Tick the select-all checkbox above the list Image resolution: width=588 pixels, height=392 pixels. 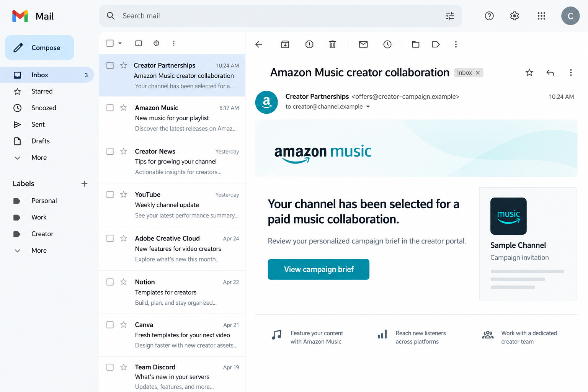click(110, 43)
